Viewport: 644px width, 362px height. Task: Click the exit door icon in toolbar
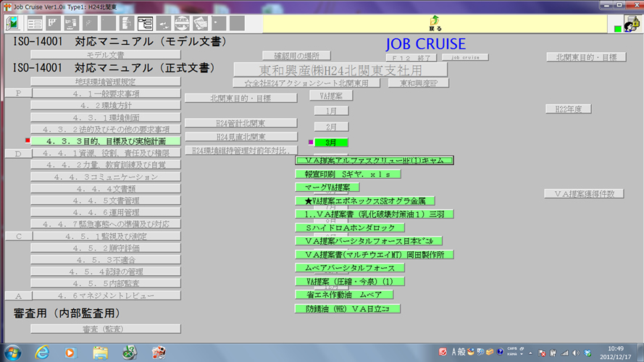point(14,23)
